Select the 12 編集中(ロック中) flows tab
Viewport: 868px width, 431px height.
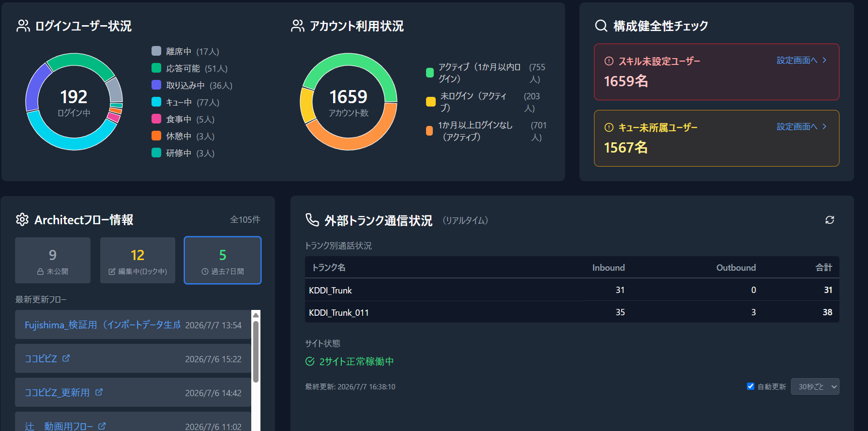tap(137, 260)
